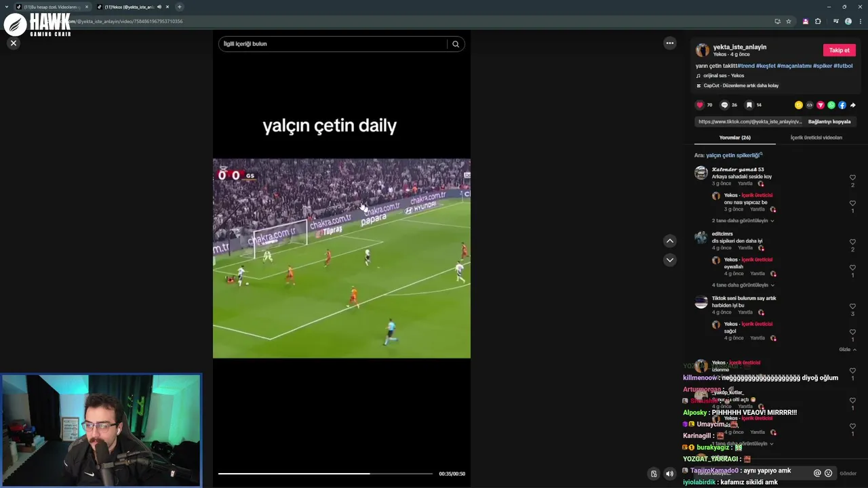Reply 'Yanıtla' to 'dls sipikeri den daha iyi'

point(745,248)
